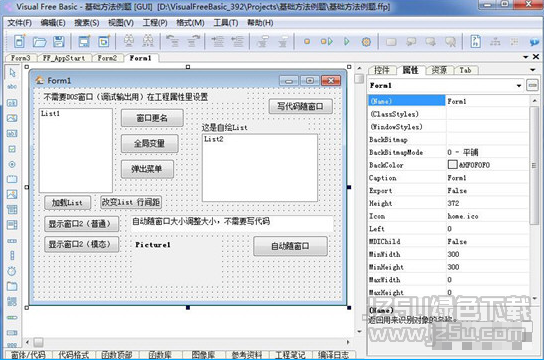Viewport: 544px width, 360px height.
Task: Click the blue chat bubble toolbar icon
Action: tap(534, 42)
